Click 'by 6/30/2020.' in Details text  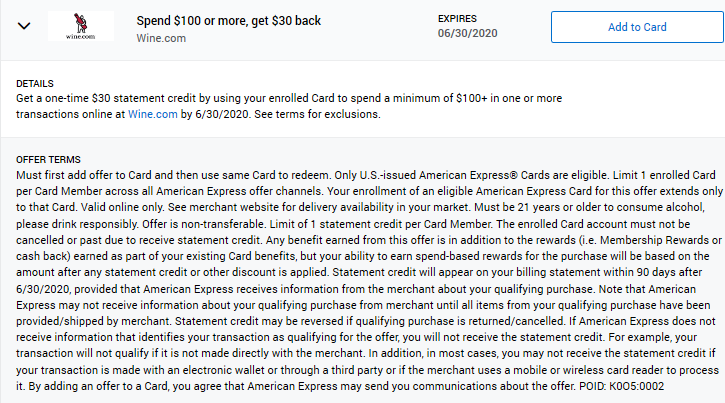coord(216,114)
